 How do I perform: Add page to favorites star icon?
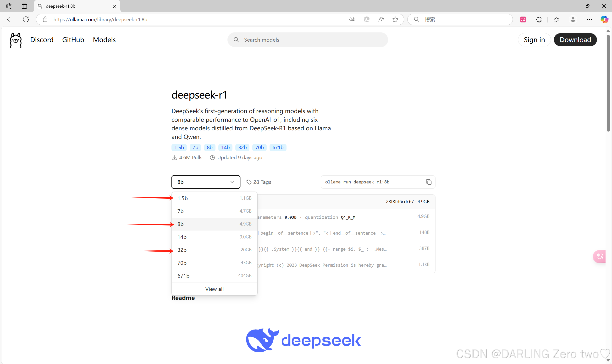click(395, 19)
